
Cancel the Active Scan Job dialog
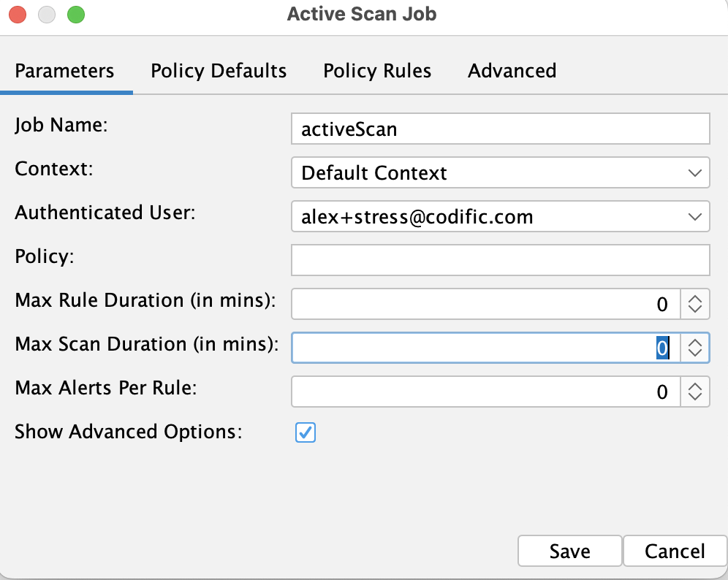click(x=675, y=551)
